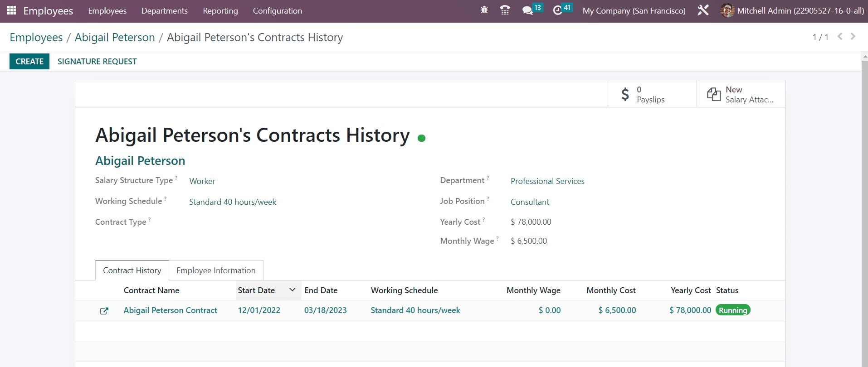Switch to Employee Information tab

point(216,270)
